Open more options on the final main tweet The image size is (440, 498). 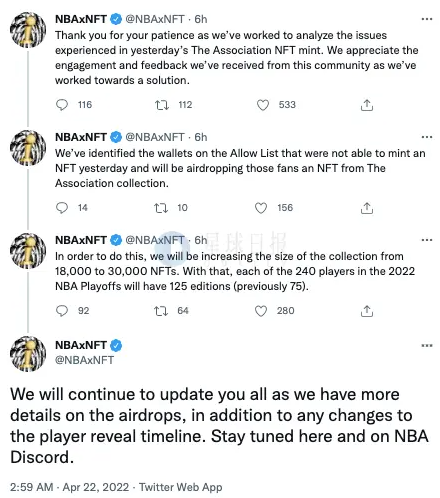pyautogui.click(x=427, y=346)
